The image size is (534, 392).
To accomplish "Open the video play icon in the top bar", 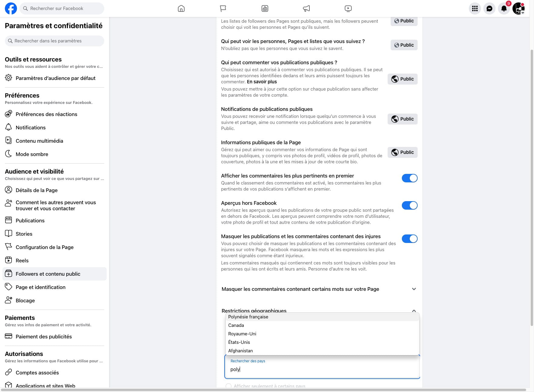I will [x=348, y=8].
